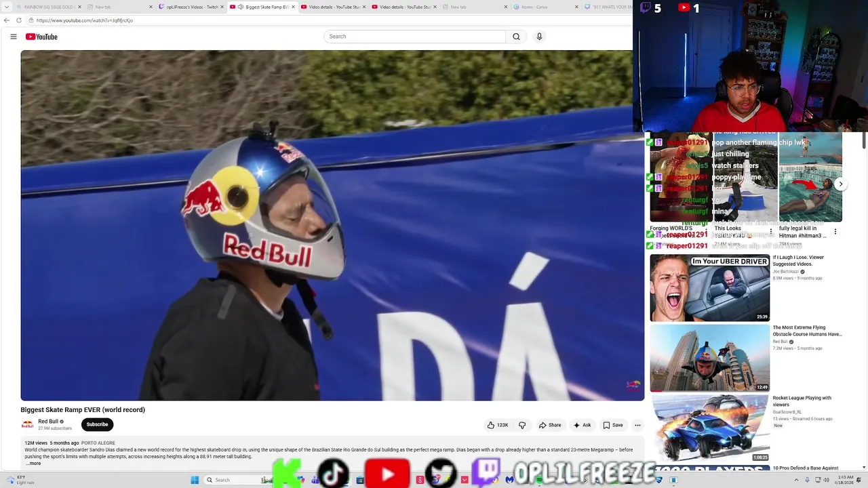This screenshot has width=868, height=488.
Task: Close the Biggest Skate Ramp tab
Action: pyautogui.click(x=293, y=7)
